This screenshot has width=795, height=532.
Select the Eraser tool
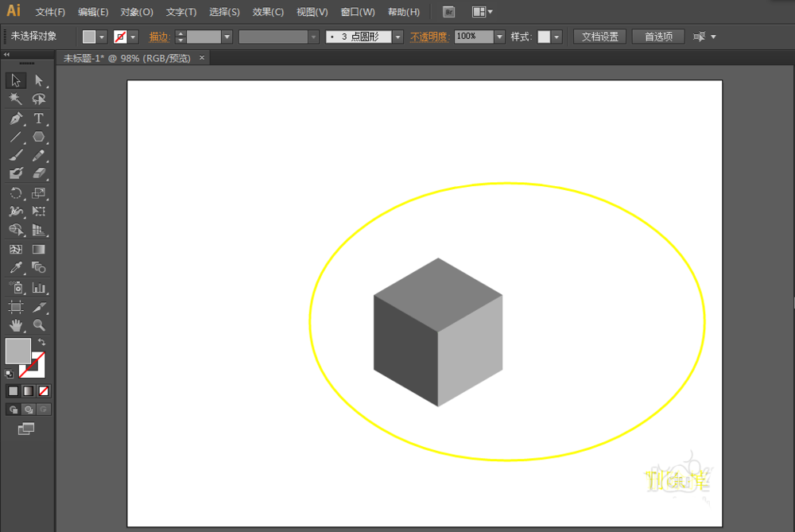coord(38,173)
